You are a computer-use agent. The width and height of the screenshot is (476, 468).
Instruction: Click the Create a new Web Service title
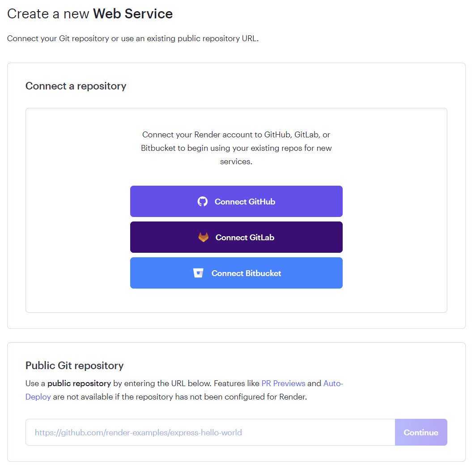click(90, 14)
